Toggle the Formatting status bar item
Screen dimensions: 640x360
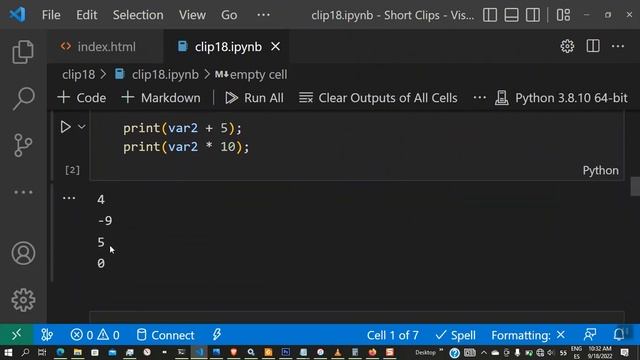(528, 336)
